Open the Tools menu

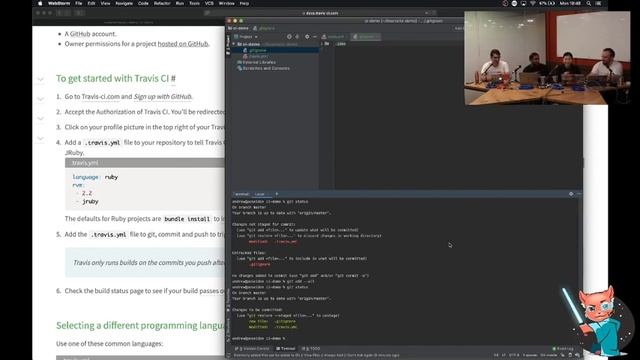point(194,3)
